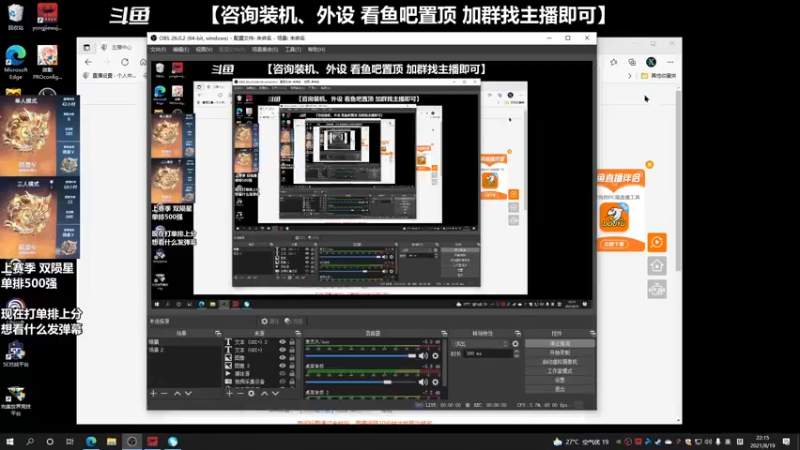
Task: Toggle visibility of 媒体源 source
Action: pyautogui.click(x=282, y=373)
